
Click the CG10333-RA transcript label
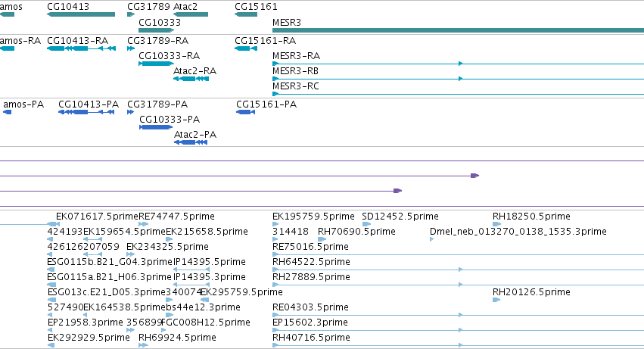(x=170, y=56)
